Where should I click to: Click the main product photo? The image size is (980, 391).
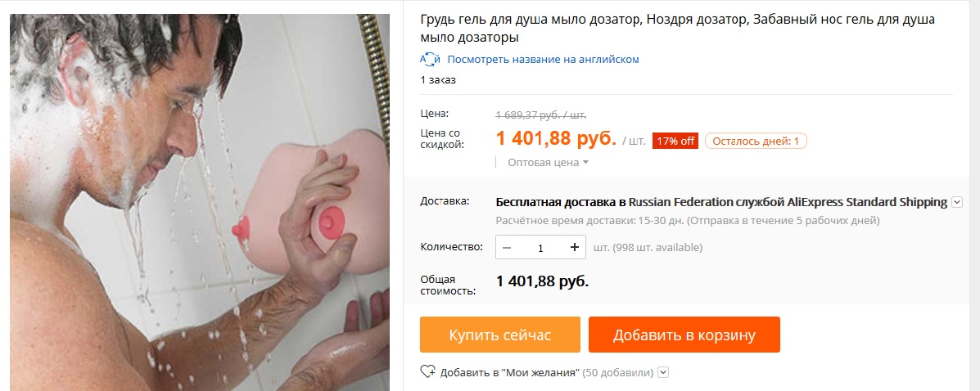(x=200, y=202)
